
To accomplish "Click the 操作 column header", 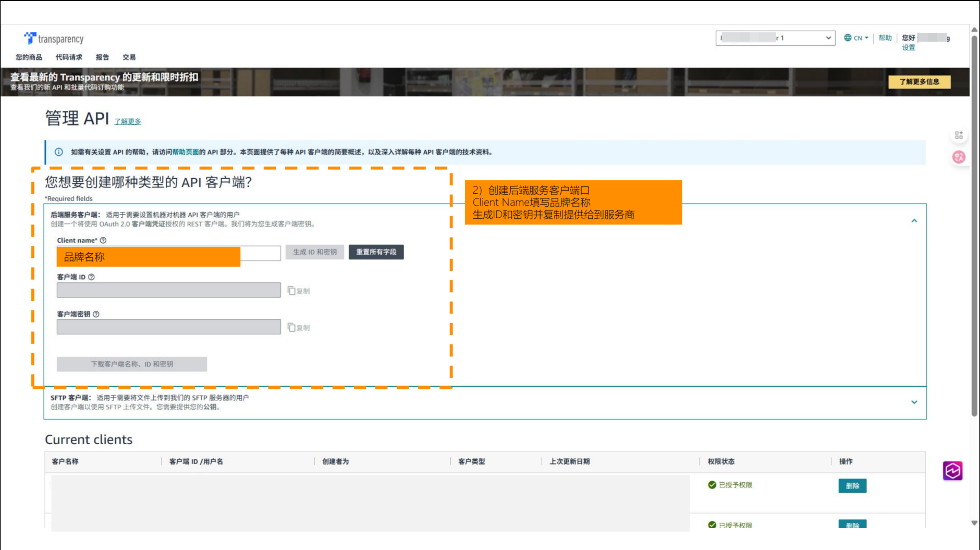I will [846, 461].
